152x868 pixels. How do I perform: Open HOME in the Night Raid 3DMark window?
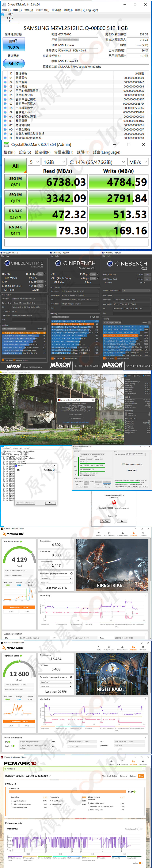(x=99, y=648)
